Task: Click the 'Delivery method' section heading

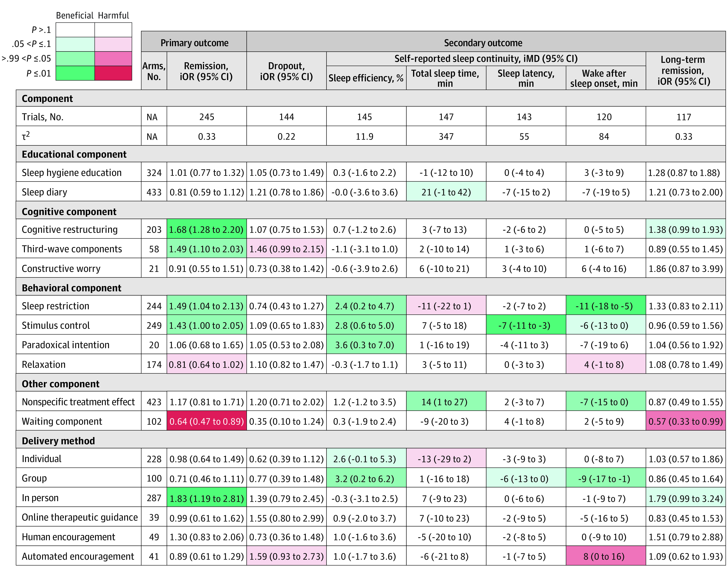Action: 58,441
